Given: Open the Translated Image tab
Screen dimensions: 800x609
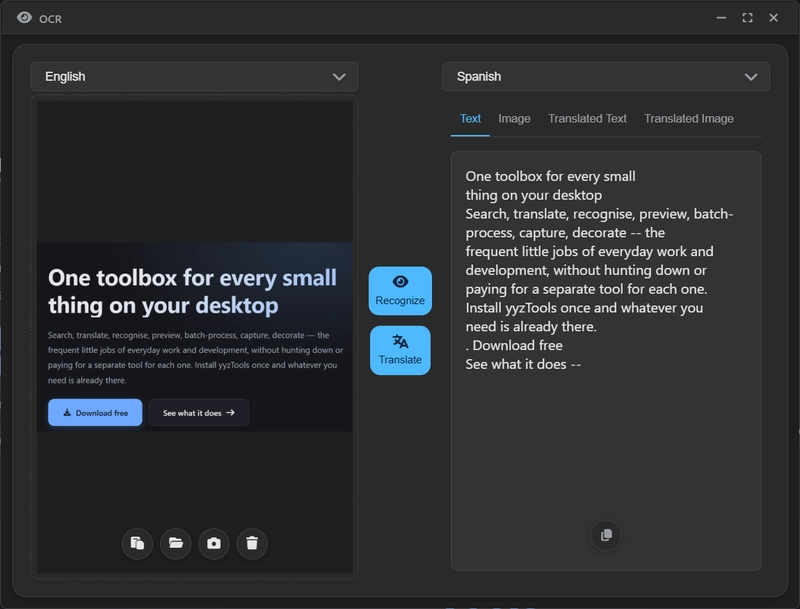Looking at the screenshot, I should point(689,119).
